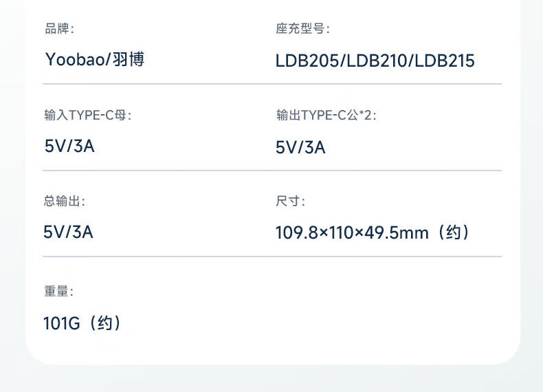
Task: Click the 座充型号 label
Action: (302, 29)
